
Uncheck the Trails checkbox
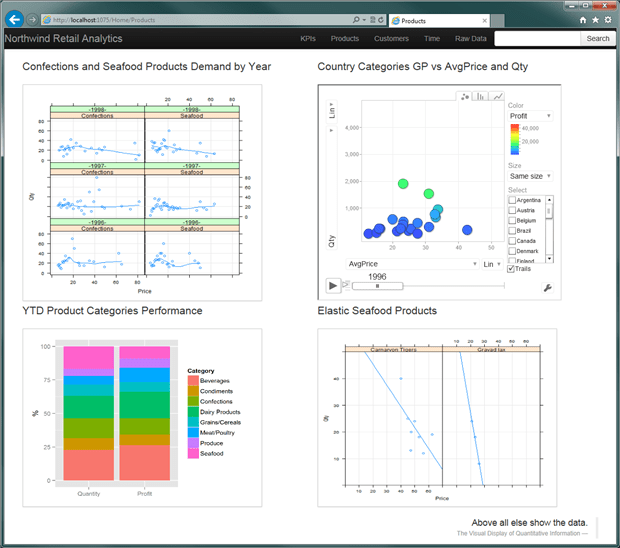click(511, 269)
